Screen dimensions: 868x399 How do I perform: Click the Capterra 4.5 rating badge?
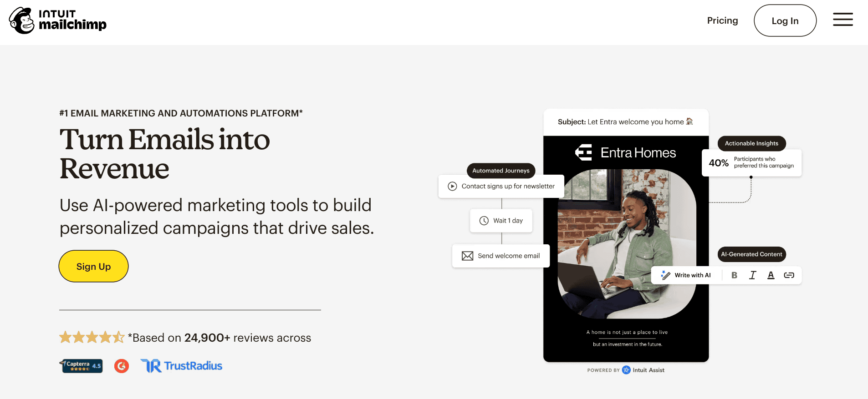tap(81, 366)
